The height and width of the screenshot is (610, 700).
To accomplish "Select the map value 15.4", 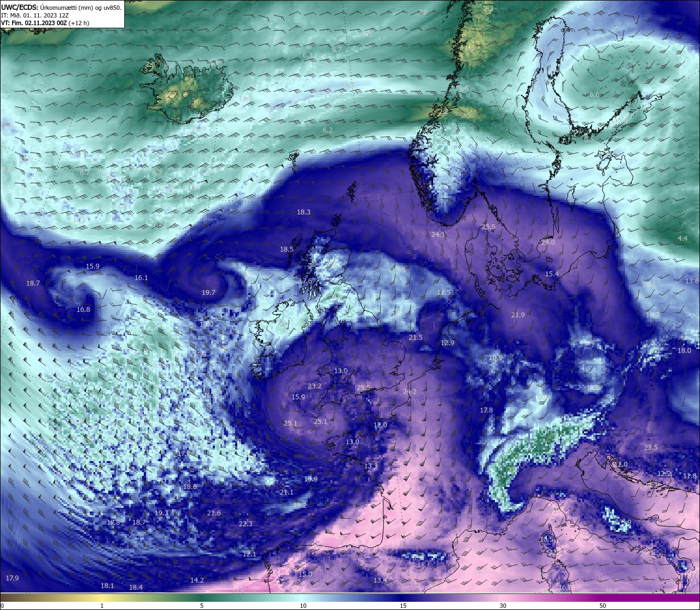I will pos(552,274).
